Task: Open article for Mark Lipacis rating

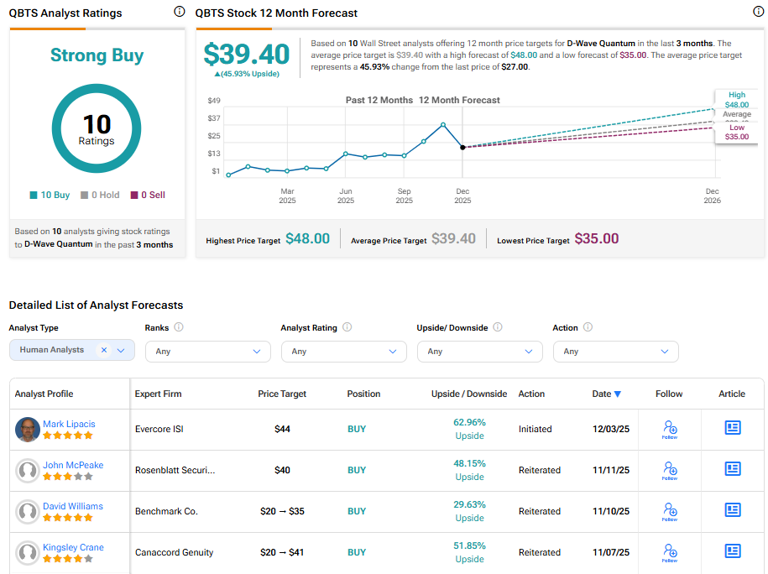Action: [x=732, y=428]
